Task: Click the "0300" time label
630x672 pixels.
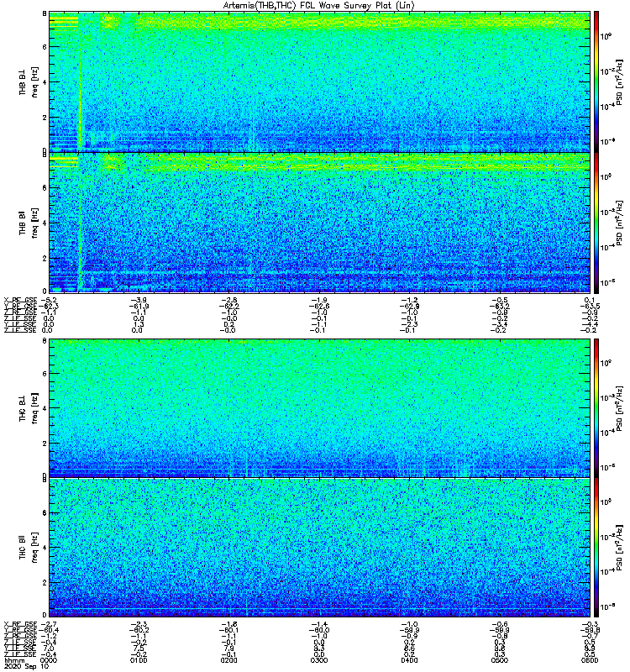Action: click(x=319, y=660)
